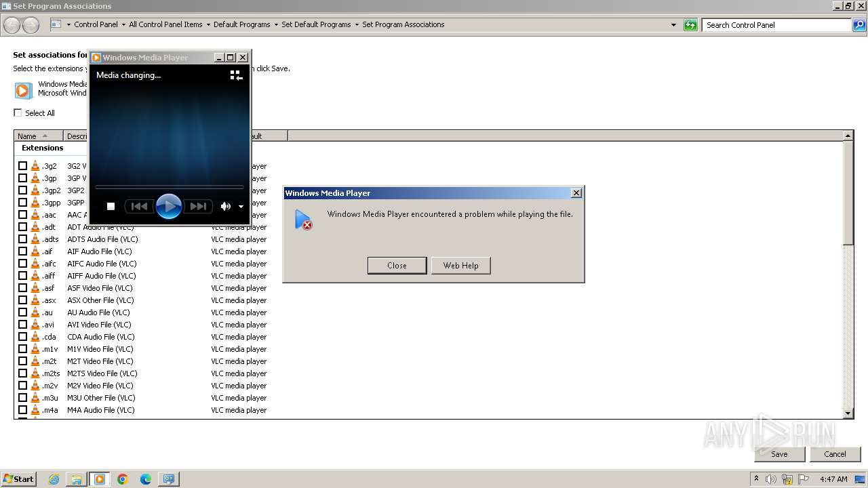Click VLC cone icon for .m2ts

click(35, 373)
